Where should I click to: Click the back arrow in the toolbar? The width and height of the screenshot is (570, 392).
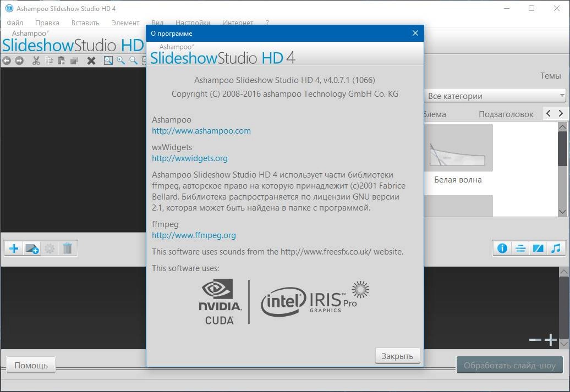tap(7, 60)
